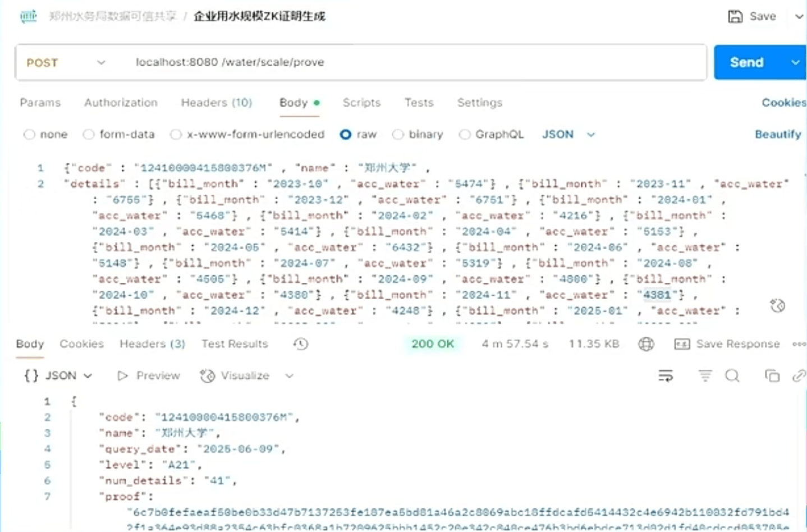Switch to the request Settings tab
Screen dimensions: 807x532
click(x=480, y=103)
